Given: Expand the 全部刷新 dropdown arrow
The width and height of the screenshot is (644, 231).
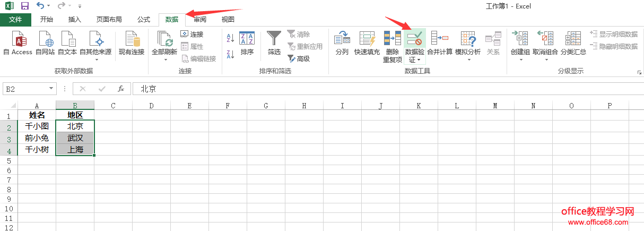Looking at the screenshot, I should 164,59.
